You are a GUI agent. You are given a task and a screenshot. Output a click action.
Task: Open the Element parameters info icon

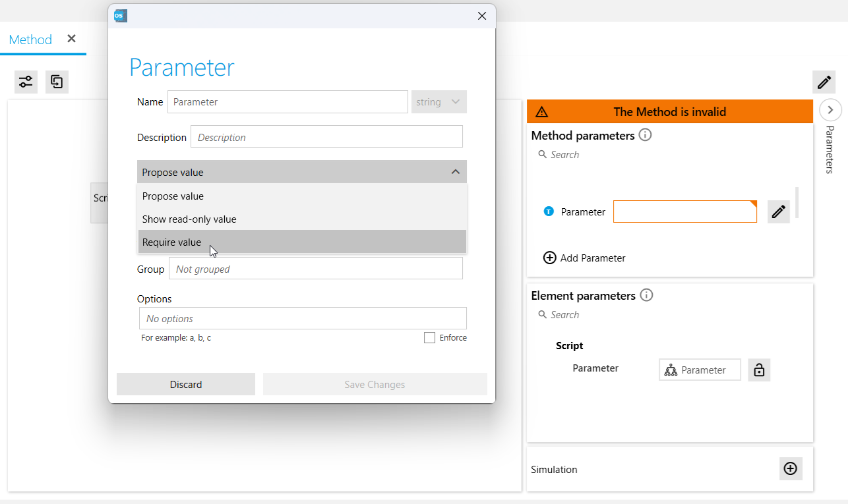pyautogui.click(x=646, y=296)
